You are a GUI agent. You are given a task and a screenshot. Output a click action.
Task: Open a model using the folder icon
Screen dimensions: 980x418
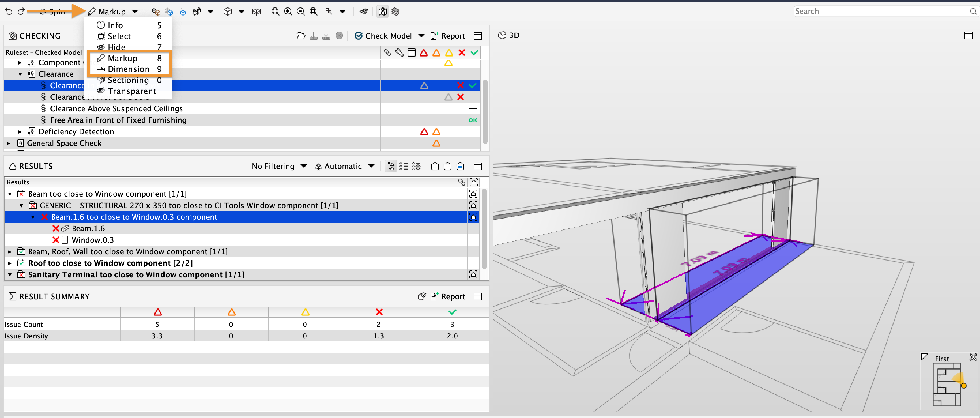pos(301,35)
